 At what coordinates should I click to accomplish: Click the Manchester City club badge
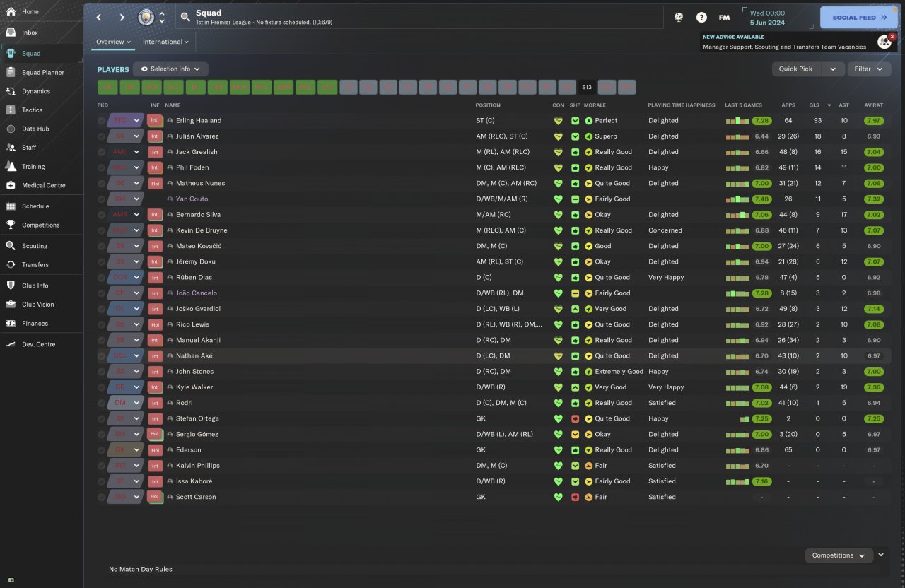pyautogui.click(x=146, y=17)
